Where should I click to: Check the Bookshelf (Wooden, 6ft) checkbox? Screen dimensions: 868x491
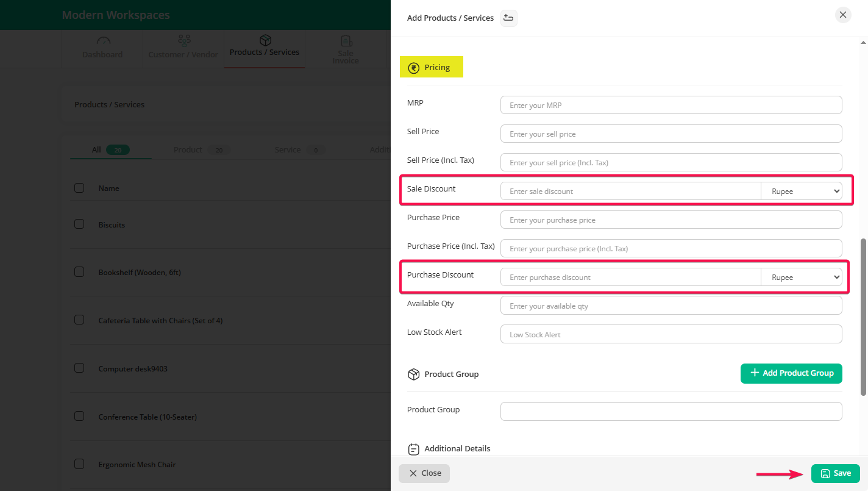pyautogui.click(x=79, y=272)
